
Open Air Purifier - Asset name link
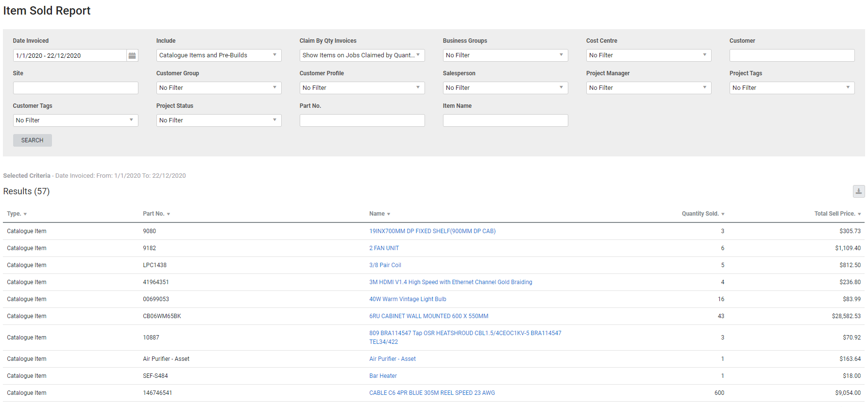click(392, 359)
